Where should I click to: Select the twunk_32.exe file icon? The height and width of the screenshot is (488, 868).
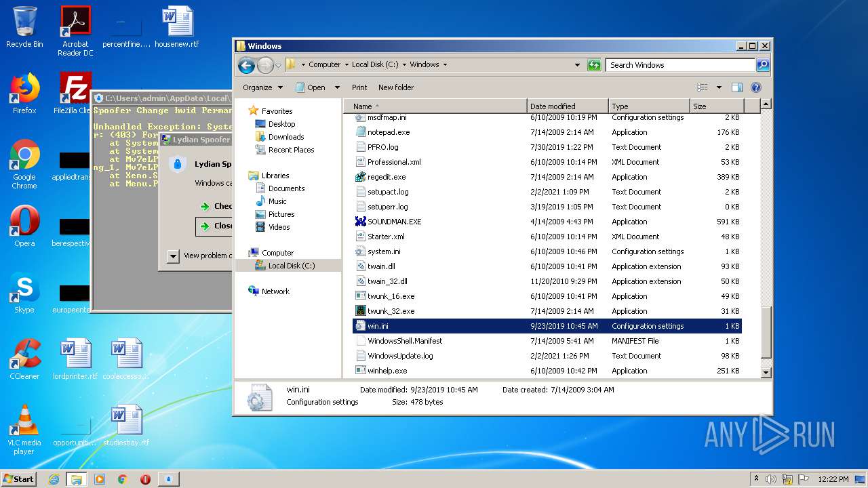pos(361,311)
